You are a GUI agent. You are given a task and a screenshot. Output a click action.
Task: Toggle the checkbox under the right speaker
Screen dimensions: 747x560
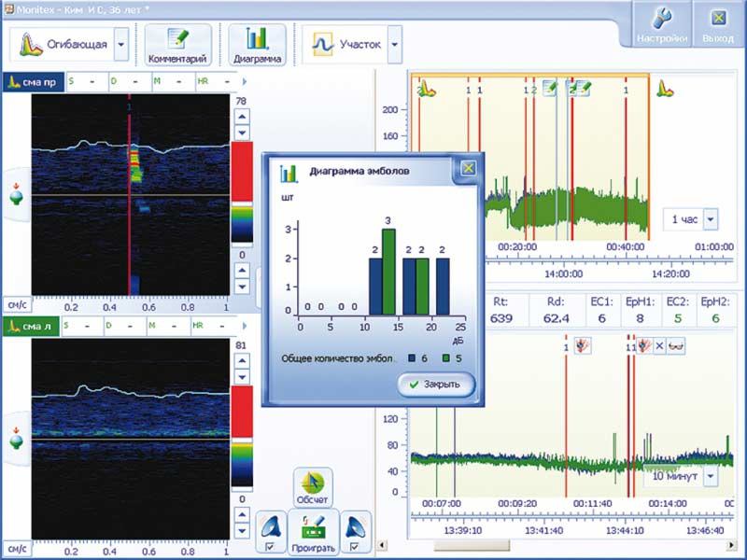tap(354, 547)
